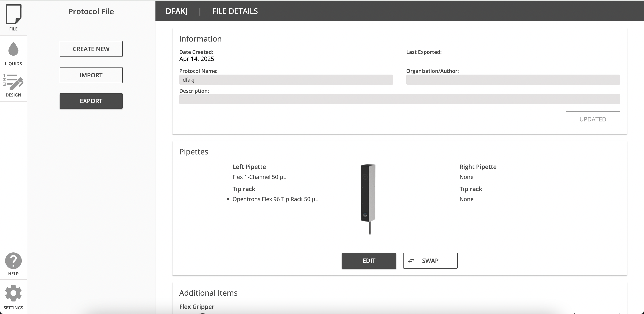The width and height of the screenshot is (644, 314).
Task: Click the FILE DETAILS header text
Action: 235,11
